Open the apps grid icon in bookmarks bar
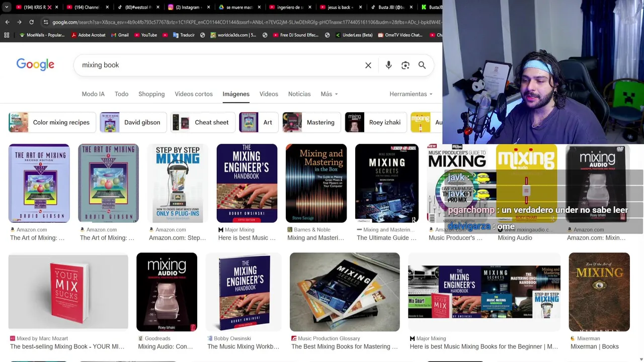644x362 pixels. [7, 35]
